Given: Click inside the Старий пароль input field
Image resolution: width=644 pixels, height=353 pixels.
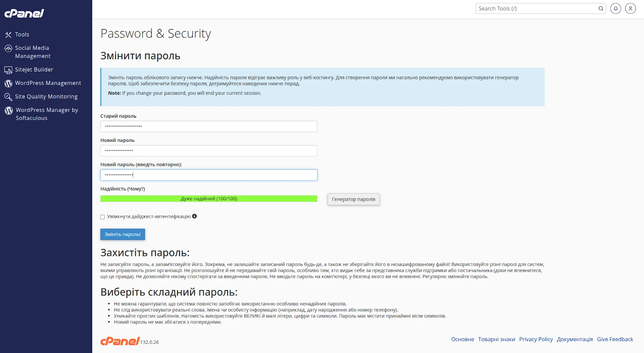Looking at the screenshot, I should pyautogui.click(x=208, y=126).
